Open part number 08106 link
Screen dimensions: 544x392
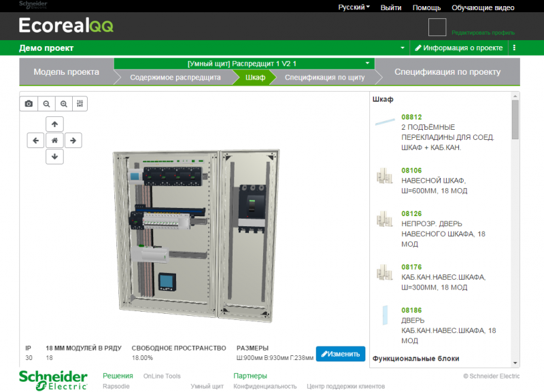pyautogui.click(x=411, y=171)
